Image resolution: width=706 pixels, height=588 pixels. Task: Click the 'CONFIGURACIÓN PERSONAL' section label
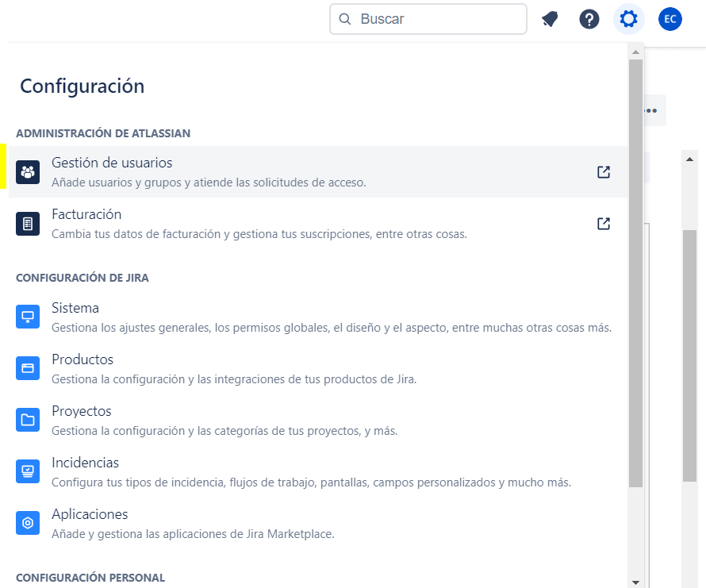[90, 578]
